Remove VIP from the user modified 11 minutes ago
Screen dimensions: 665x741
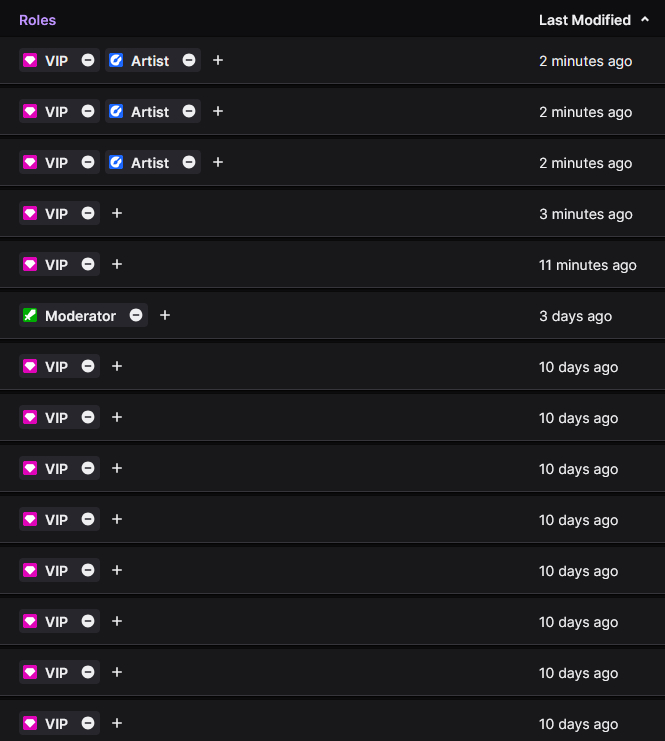point(88,264)
